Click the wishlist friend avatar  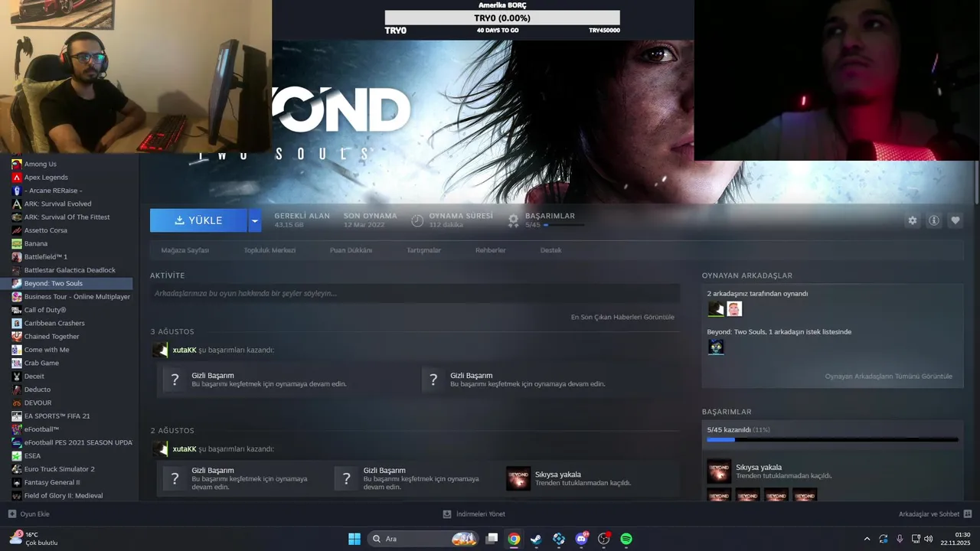(716, 347)
